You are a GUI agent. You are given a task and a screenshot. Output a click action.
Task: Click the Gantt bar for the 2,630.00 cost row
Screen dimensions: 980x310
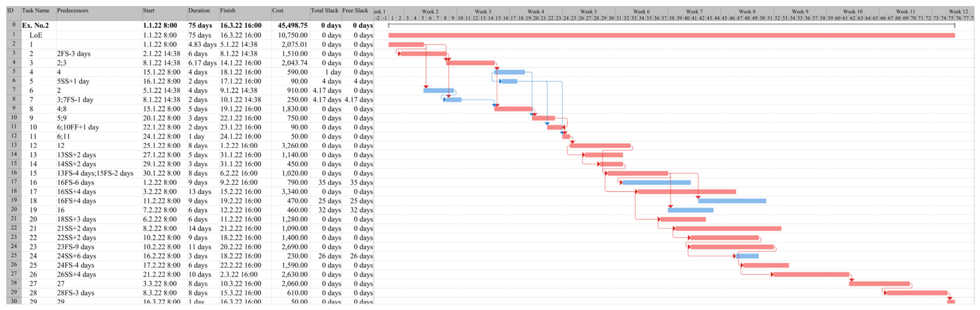click(811, 275)
